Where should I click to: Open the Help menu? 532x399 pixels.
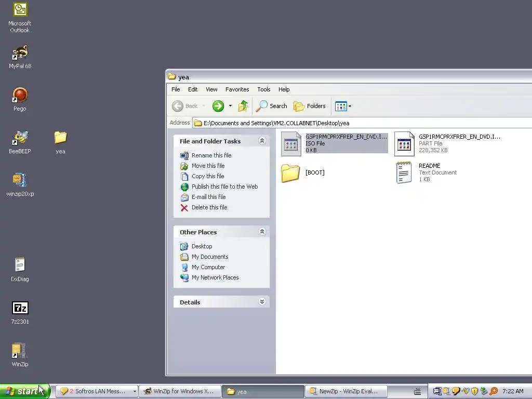(x=284, y=89)
